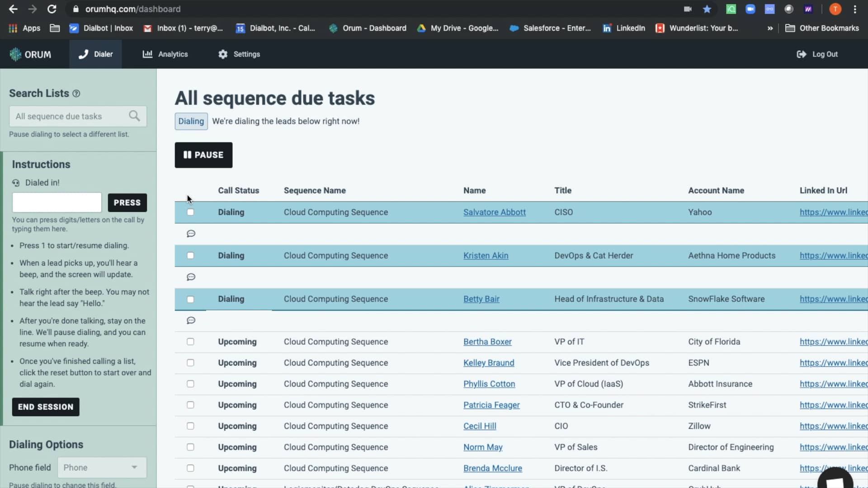Click the Settings gear icon

pyautogui.click(x=223, y=54)
